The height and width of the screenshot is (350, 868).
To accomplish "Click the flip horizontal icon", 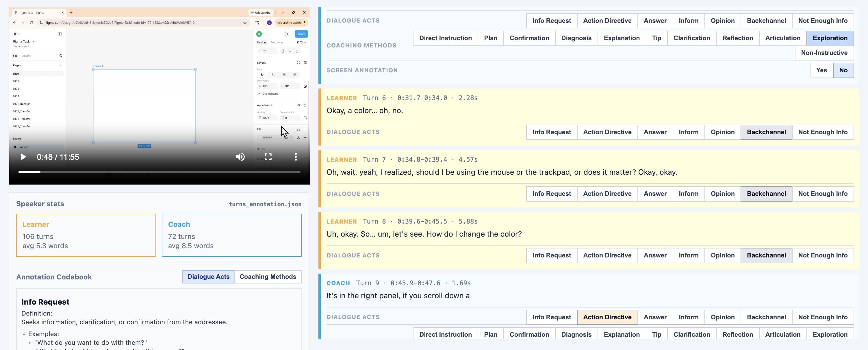I will click(x=290, y=51).
